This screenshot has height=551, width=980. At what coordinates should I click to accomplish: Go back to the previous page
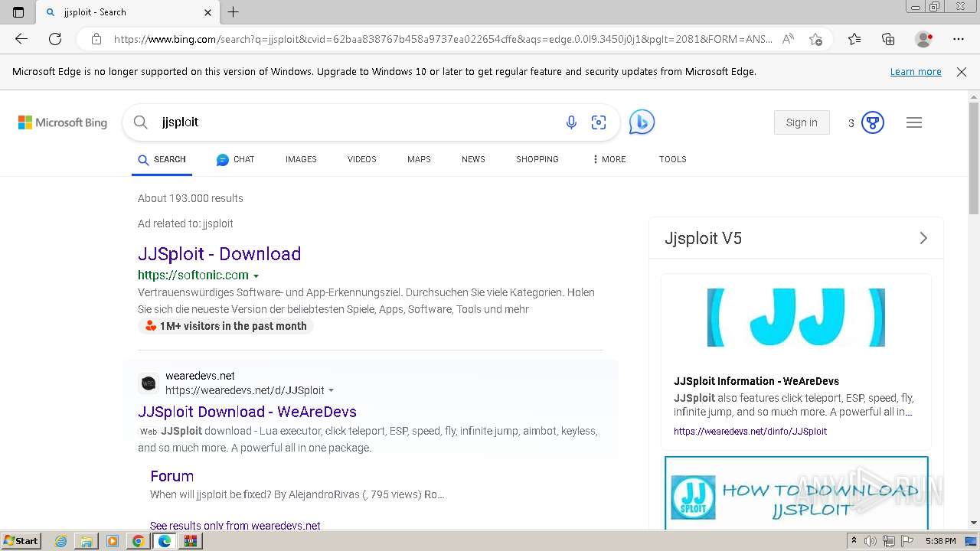point(21,39)
